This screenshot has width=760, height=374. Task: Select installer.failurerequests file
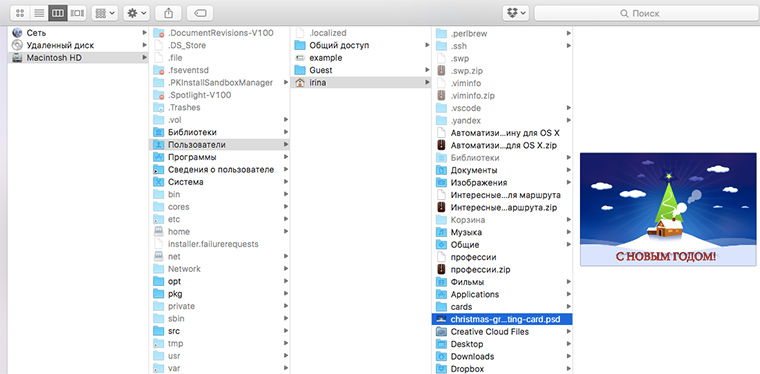tap(220, 244)
